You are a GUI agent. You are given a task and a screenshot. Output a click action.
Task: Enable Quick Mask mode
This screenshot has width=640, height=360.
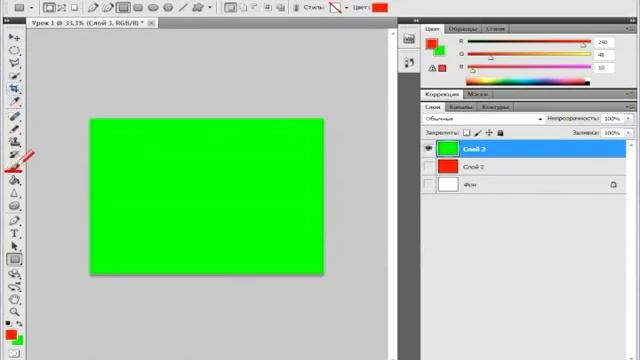click(x=14, y=353)
